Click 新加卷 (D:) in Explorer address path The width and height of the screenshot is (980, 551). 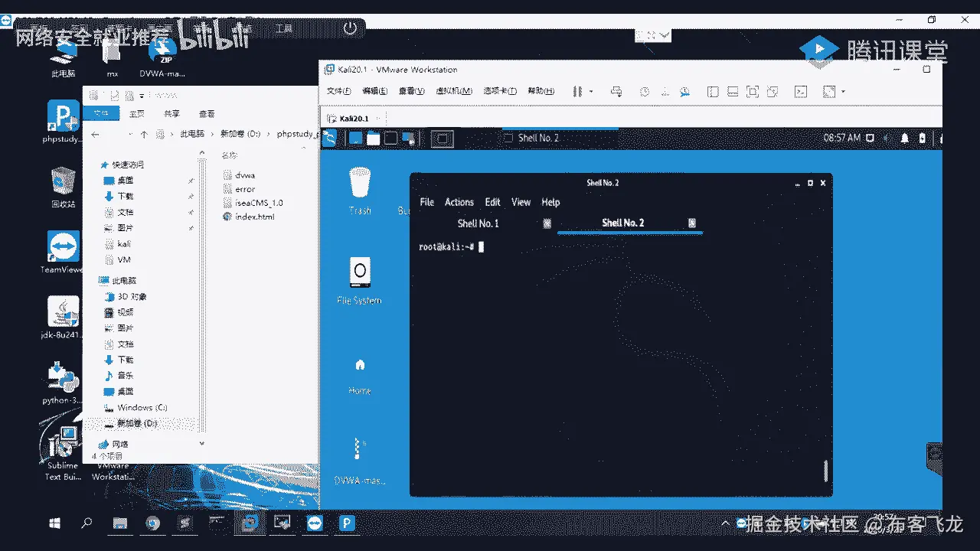coord(240,133)
